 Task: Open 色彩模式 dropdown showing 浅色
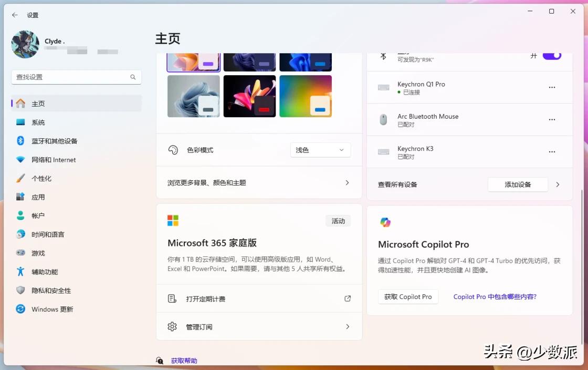coord(320,150)
